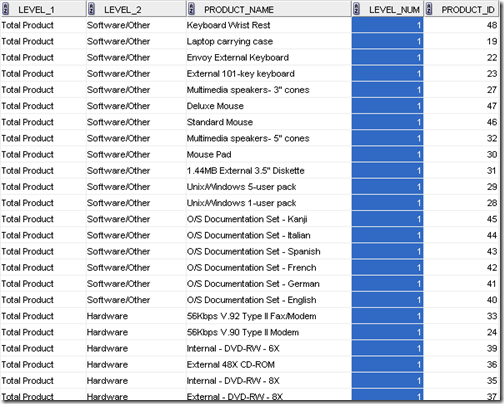Click sort icon in LEVEL_NUM column header
The width and height of the screenshot is (504, 404).
[x=356, y=9]
